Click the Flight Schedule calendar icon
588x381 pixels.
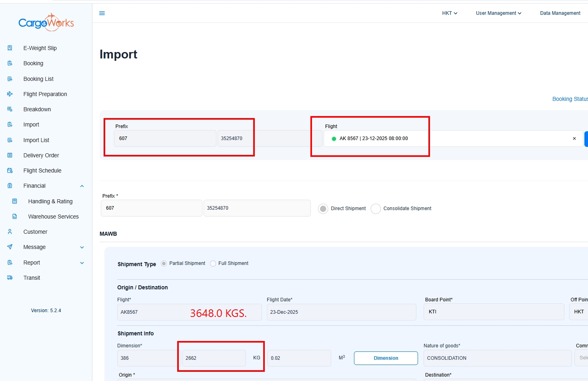tap(10, 170)
